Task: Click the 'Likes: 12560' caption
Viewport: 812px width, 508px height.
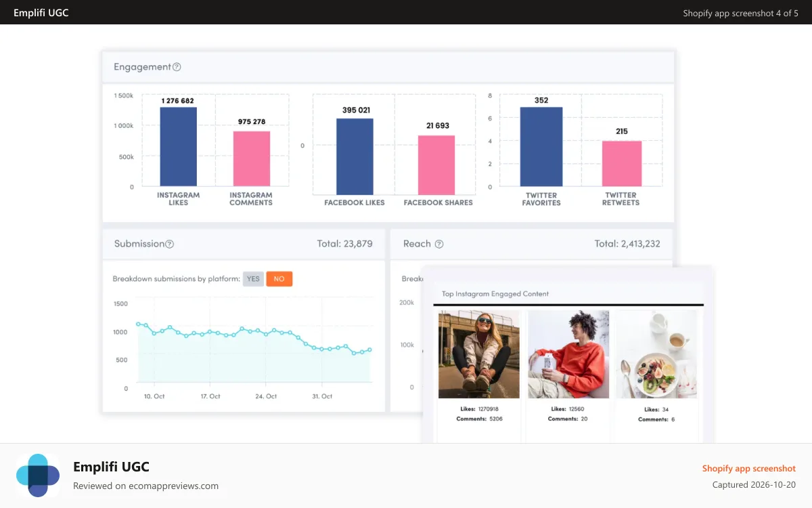Action: click(x=568, y=409)
